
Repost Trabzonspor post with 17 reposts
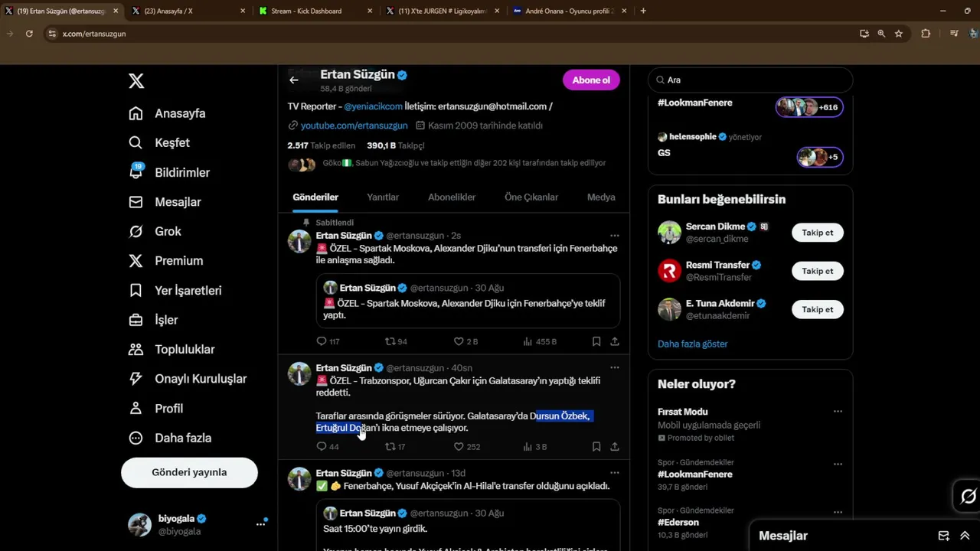[x=395, y=446]
